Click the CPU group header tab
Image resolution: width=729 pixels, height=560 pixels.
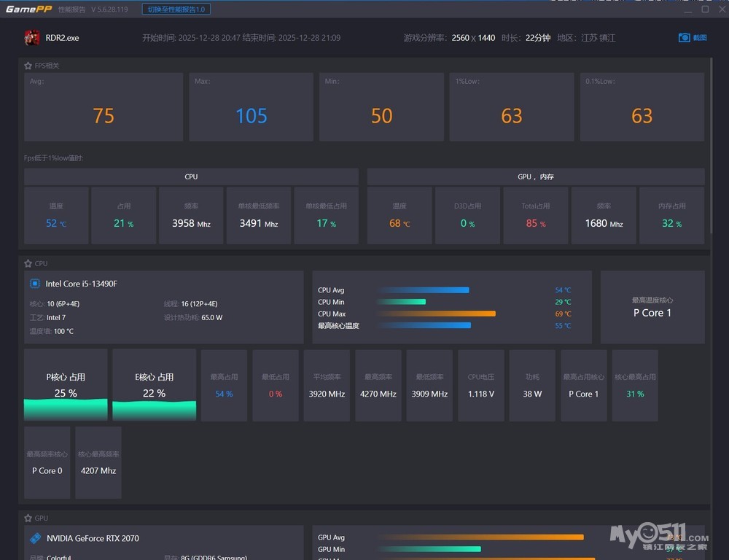(191, 176)
